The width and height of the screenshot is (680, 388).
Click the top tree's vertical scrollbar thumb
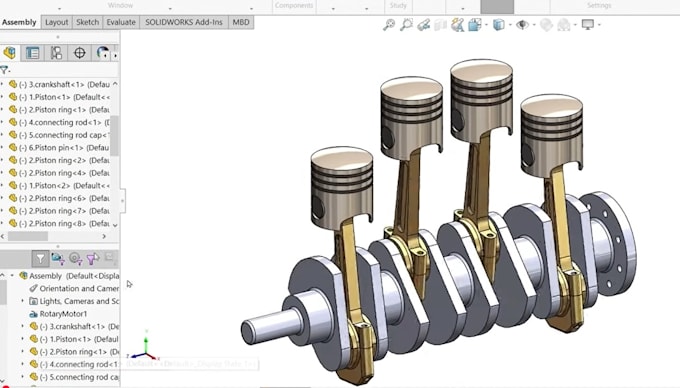114,136
